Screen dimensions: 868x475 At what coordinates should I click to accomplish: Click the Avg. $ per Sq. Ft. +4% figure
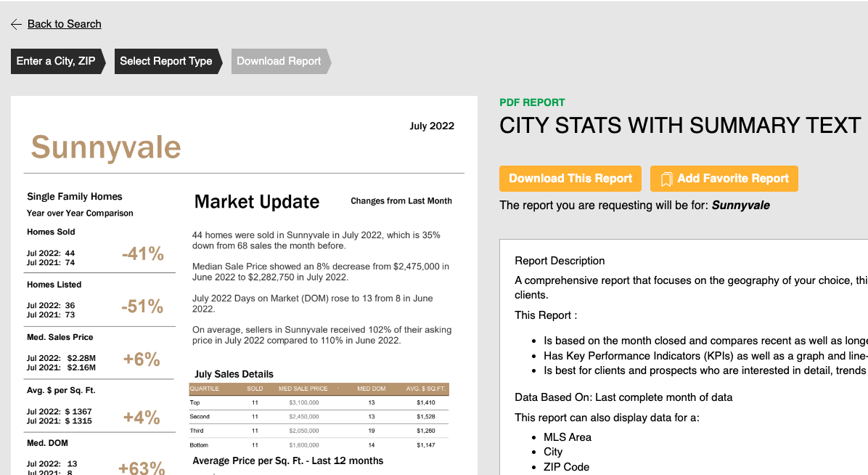[x=142, y=418]
